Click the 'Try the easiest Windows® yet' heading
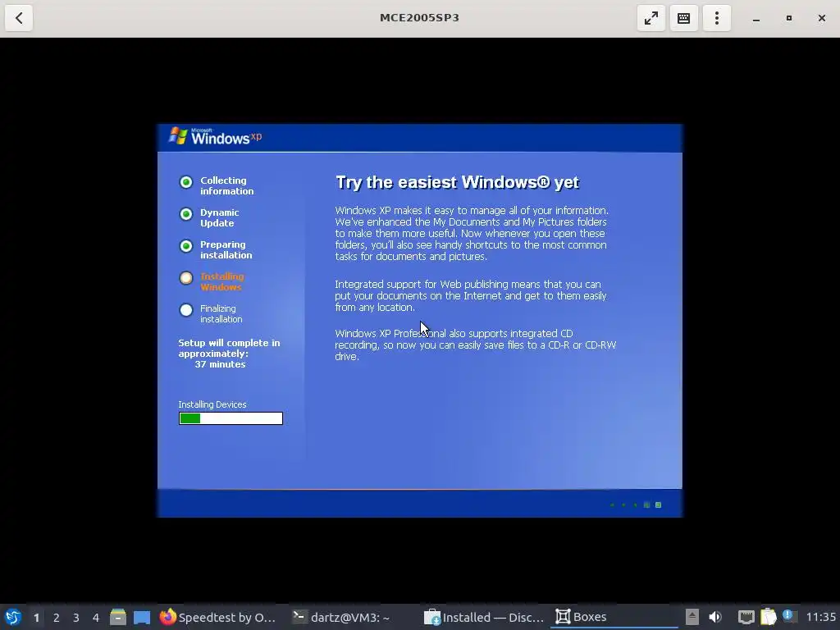Viewport: 840px width, 630px height. pos(457,182)
